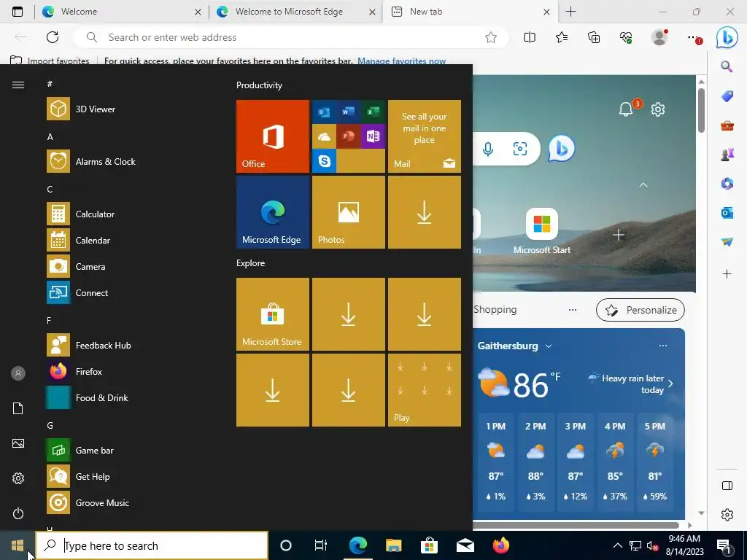Open Skype in the Office tile group
Image resolution: width=747 pixels, height=560 pixels.
pos(324,161)
